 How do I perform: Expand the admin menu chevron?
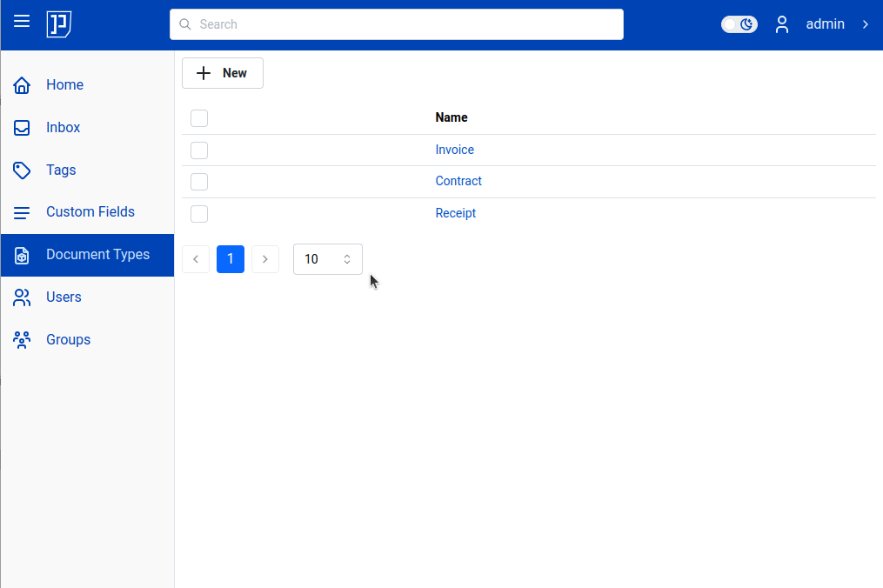(866, 24)
